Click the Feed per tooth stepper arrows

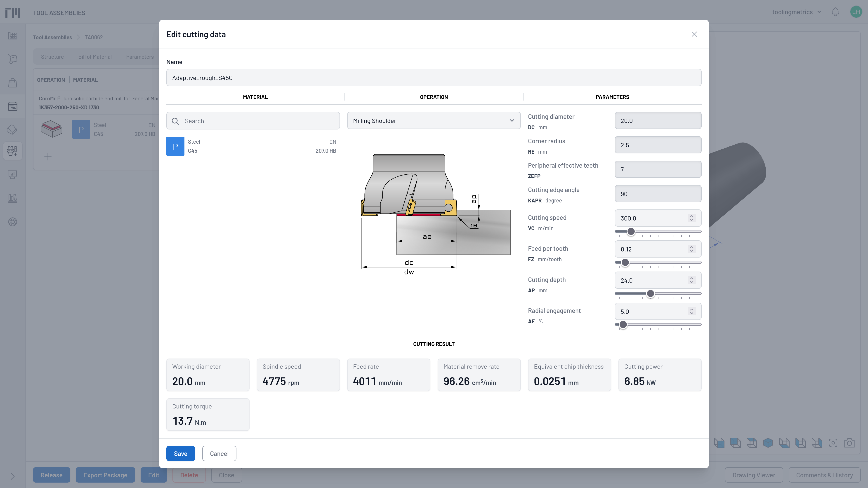click(691, 249)
